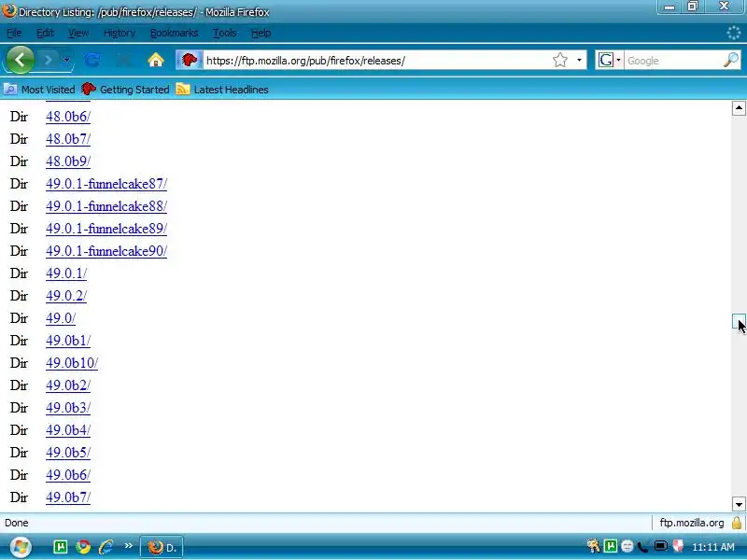Open the 49.0b7/ directory link
Viewport: 747px width, 560px height.
(x=68, y=497)
